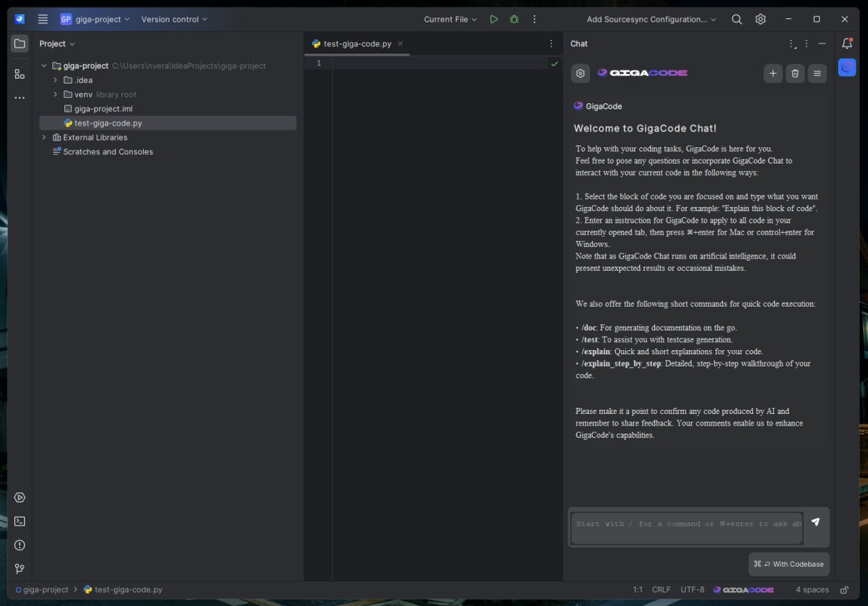868x606 pixels.
Task: Debug the current file
Action: pos(514,19)
